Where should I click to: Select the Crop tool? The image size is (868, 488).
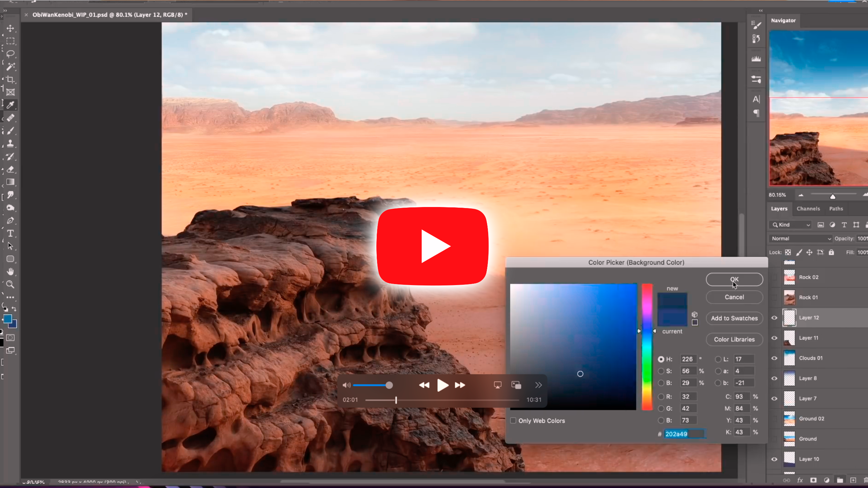[x=10, y=79]
